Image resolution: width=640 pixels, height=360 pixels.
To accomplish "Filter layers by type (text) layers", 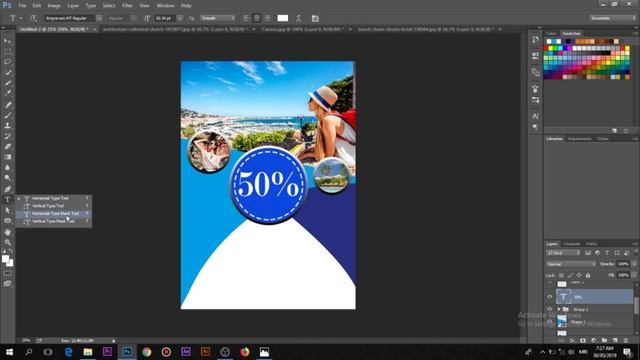I will pos(607,253).
